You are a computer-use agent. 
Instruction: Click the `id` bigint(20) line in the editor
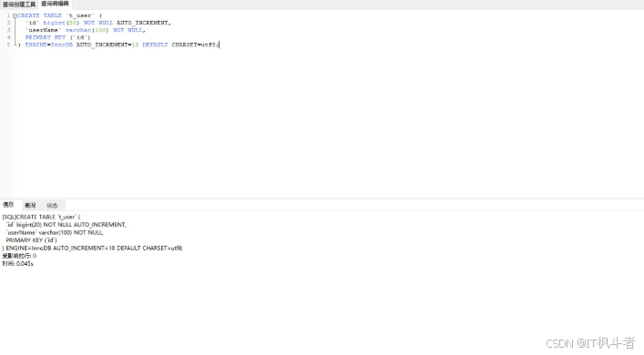point(97,23)
